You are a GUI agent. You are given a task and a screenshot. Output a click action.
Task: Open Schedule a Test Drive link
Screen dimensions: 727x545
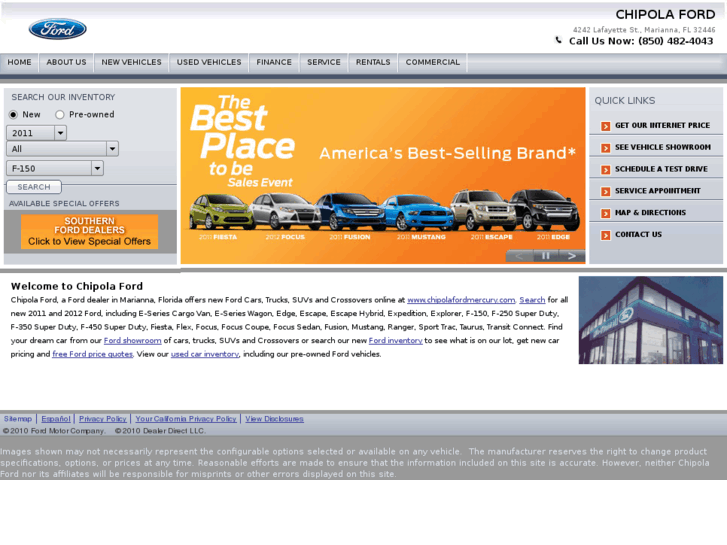click(x=661, y=169)
